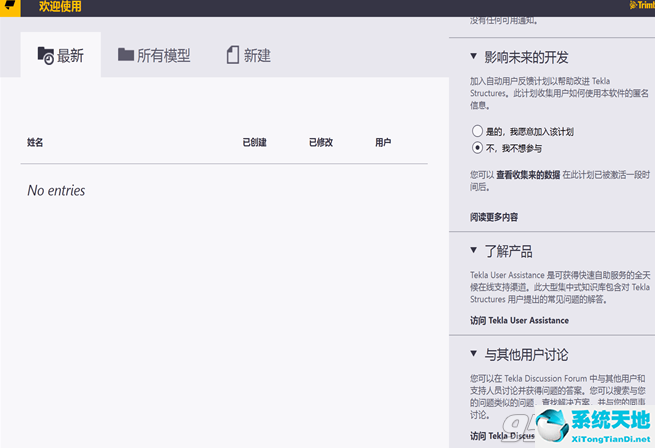Open the 所有模型 tab
The width and height of the screenshot is (655, 448).
point(154,55)
